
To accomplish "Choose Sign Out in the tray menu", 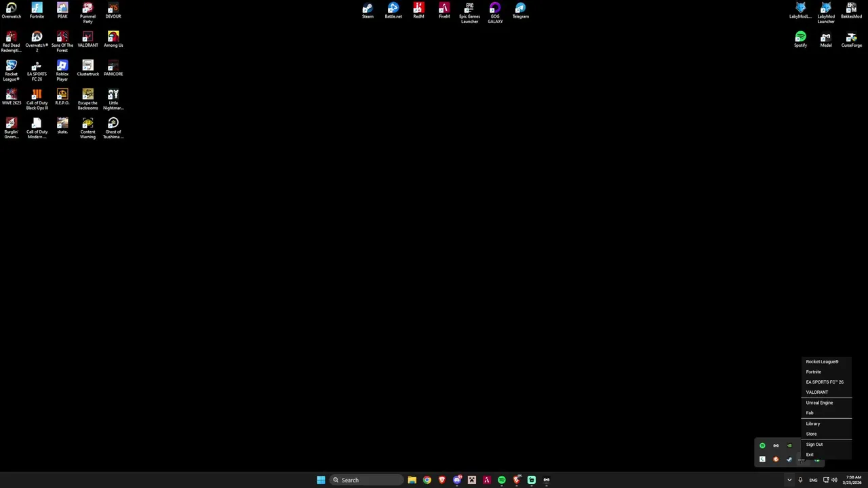I will 827,445.
